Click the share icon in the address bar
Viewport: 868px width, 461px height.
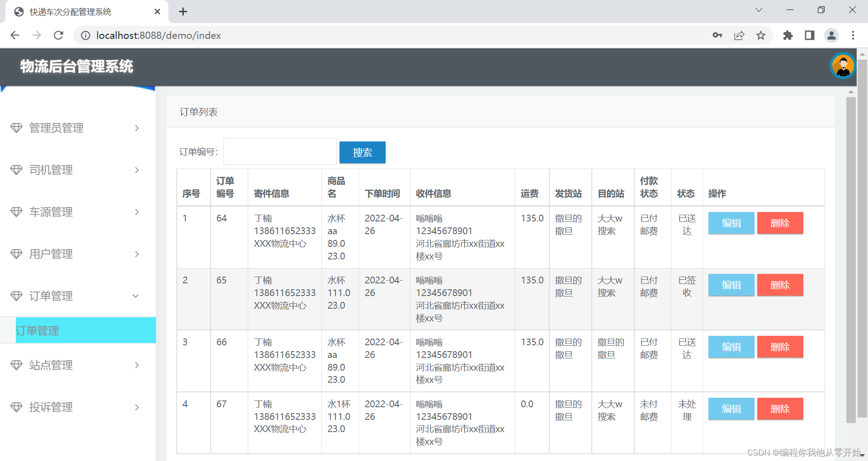(x=739, y=35)
